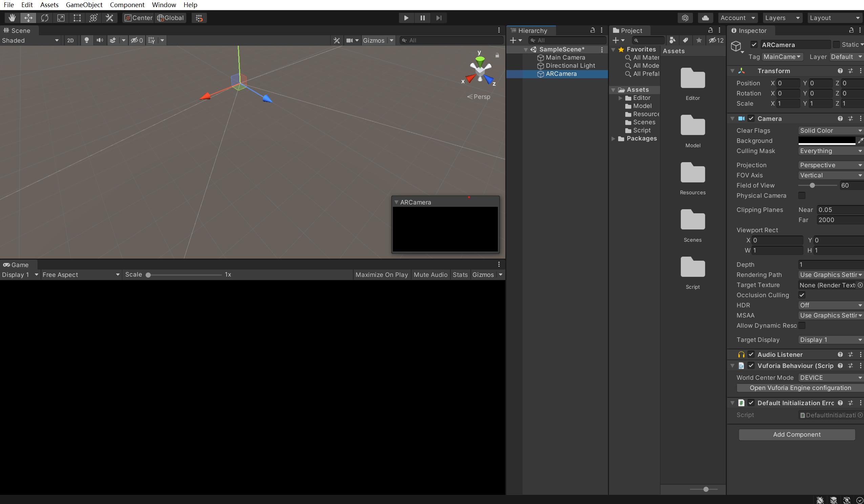The width and height of the screenshot is (864, 504).
Task: Open the Clear Flags dropdown
Action: pyautogui.click(x=830, y=130)
